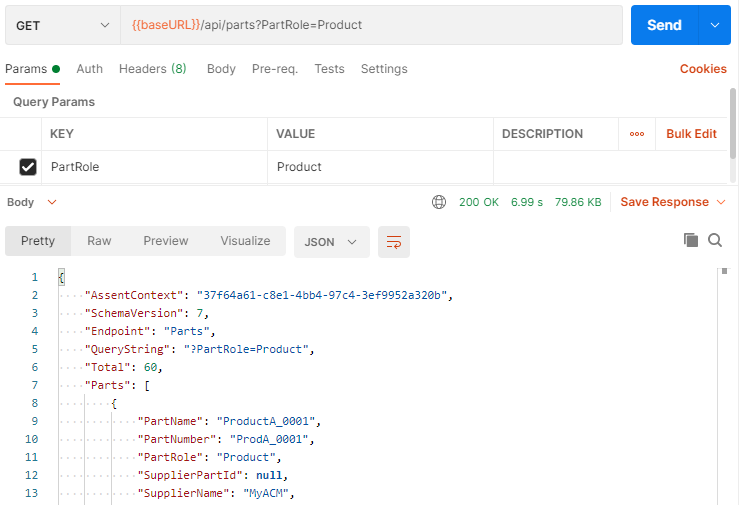741x505 pixels.
Task: Click the DESCRIPTION column header
Action: pyautogui.click(x=542, y=134)
